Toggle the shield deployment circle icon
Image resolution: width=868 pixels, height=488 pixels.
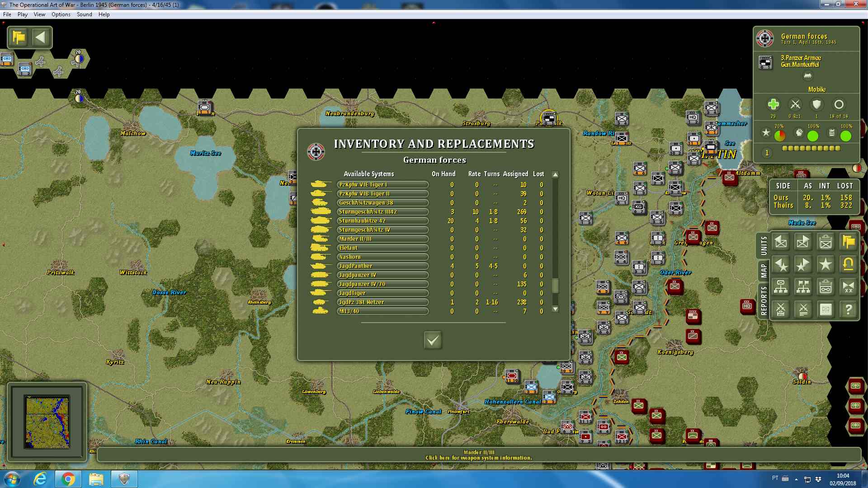816,104
